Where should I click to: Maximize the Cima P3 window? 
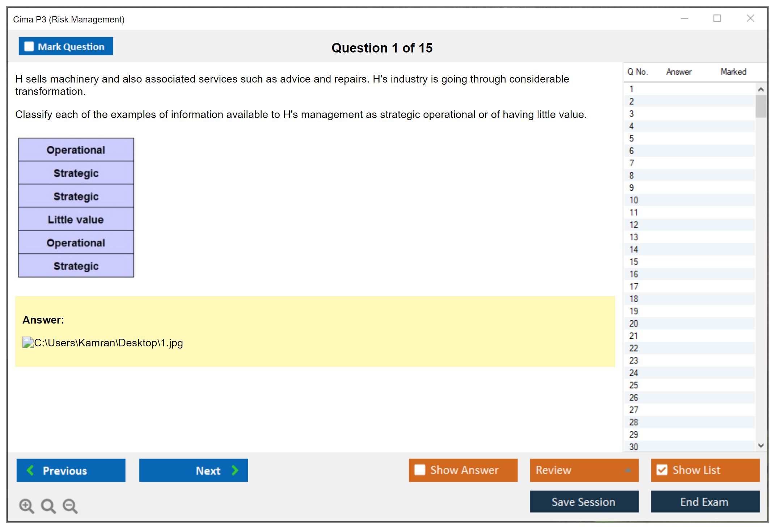tap(717, 18)
